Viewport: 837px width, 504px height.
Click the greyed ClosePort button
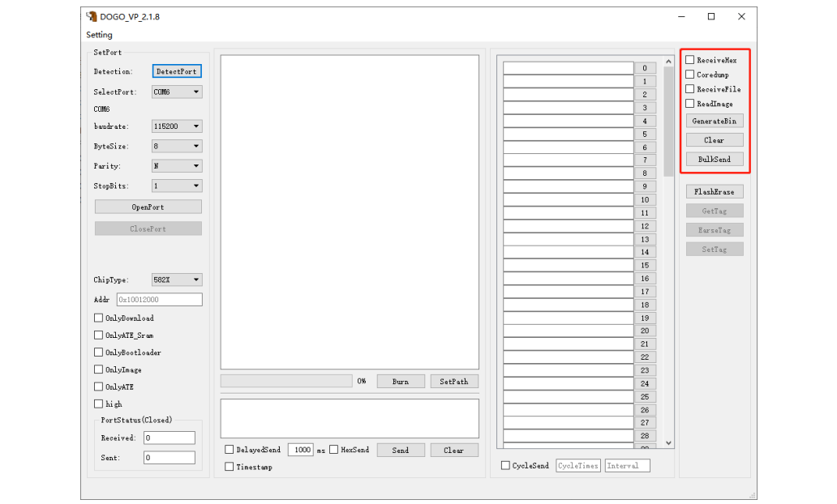(x=148, y=229)
